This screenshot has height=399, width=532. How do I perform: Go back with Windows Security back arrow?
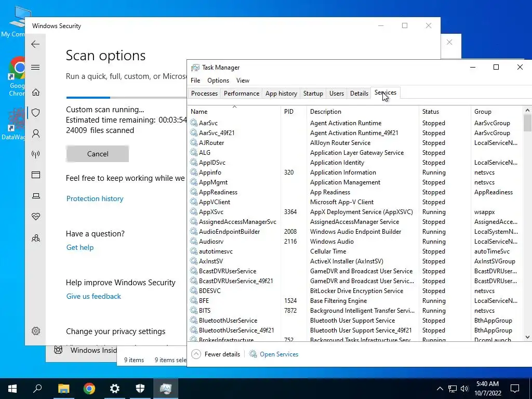pyautogui.click(x=35, y=44)
